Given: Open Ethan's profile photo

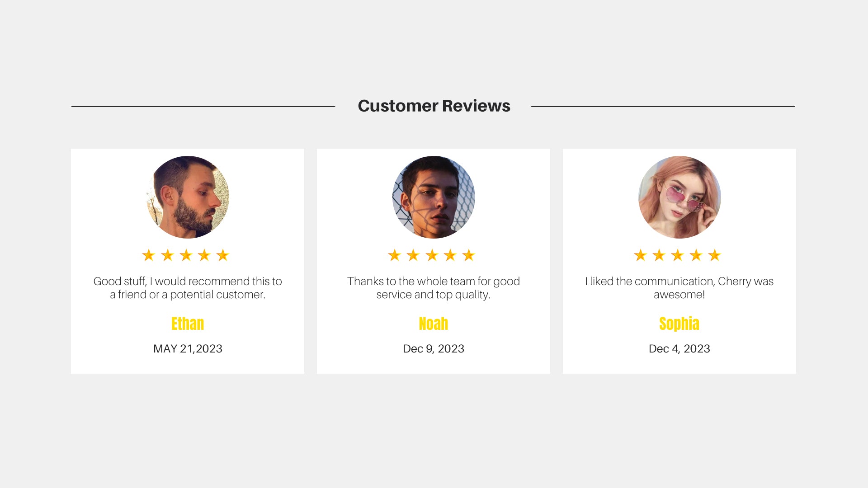Looking at the screenshot, I should point(188,197).
